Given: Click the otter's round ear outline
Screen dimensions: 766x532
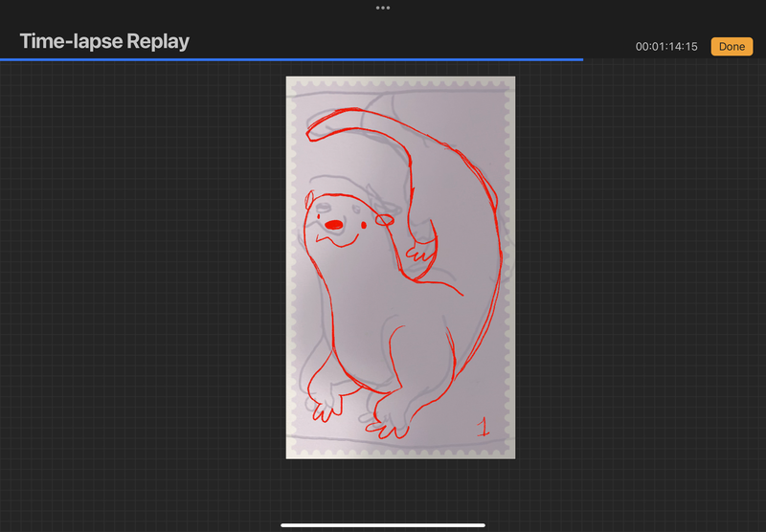Looking at the screenshot, I should [x=308, y=200].
